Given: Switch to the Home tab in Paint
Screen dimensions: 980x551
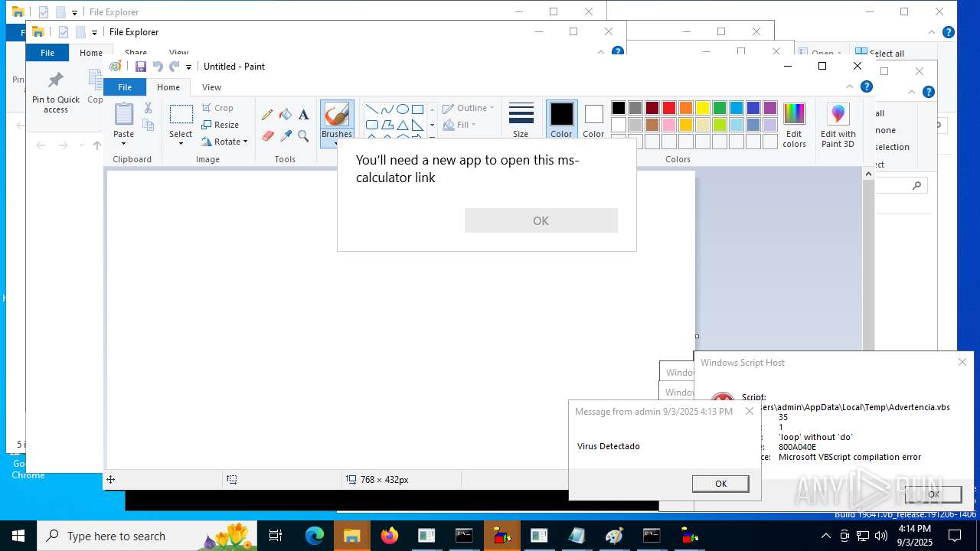Looking at the screenshot, I should click(x=168, y=87).
